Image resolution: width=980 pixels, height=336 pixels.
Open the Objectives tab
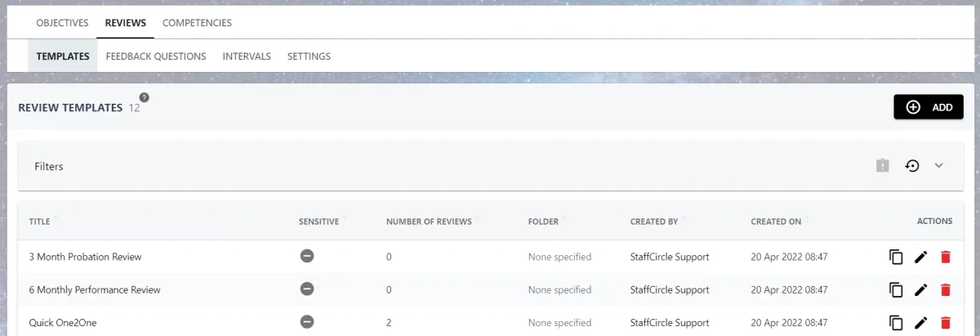click(62, 23)
